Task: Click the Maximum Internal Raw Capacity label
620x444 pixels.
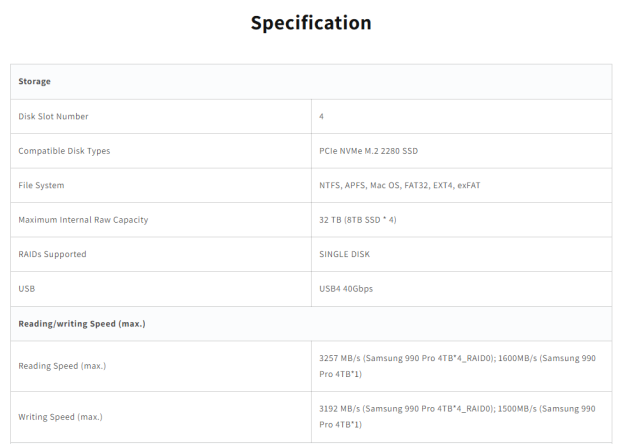Action: 83,219
